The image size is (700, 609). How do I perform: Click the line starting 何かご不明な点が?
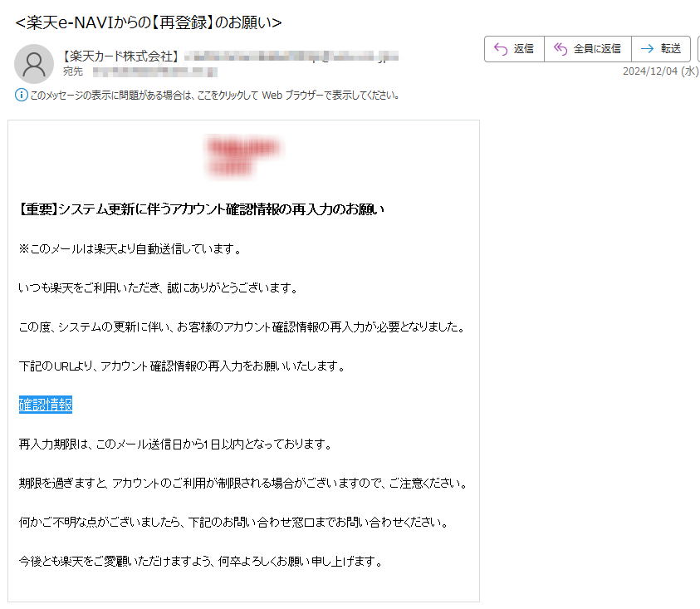(233, 523)
